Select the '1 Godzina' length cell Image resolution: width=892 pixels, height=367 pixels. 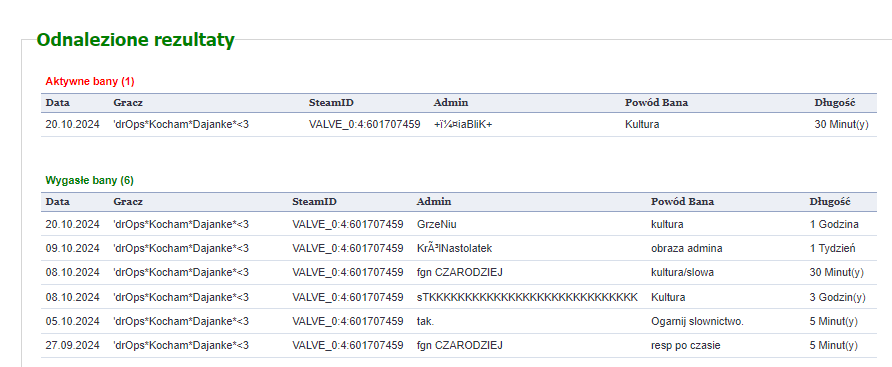(x=834, y=224)
